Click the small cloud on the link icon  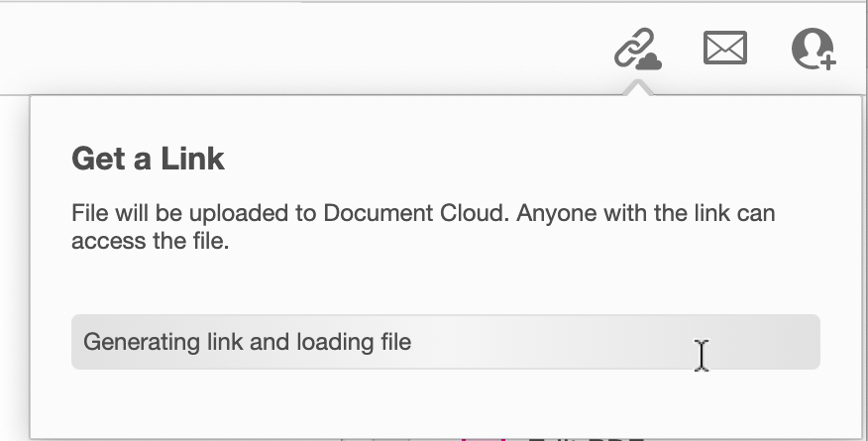click(x=649, y=61)
